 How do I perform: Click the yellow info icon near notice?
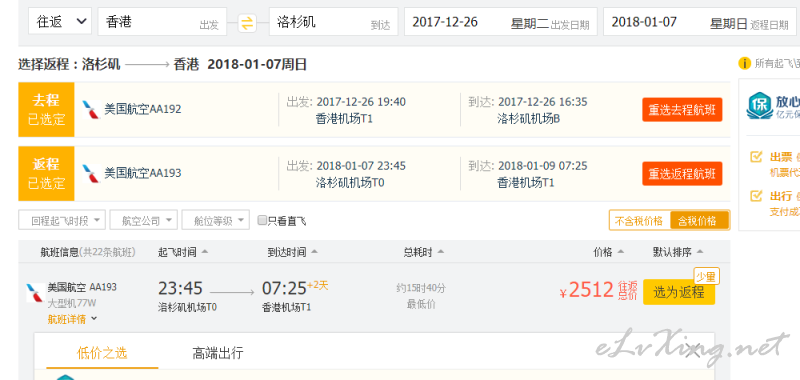pos(744,63)
